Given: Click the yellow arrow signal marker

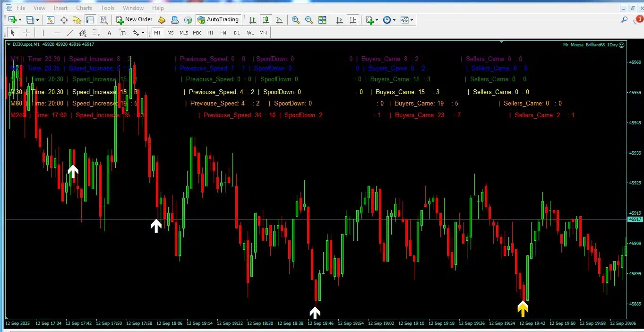Looking at the screenshot, I should click(522, 309).
